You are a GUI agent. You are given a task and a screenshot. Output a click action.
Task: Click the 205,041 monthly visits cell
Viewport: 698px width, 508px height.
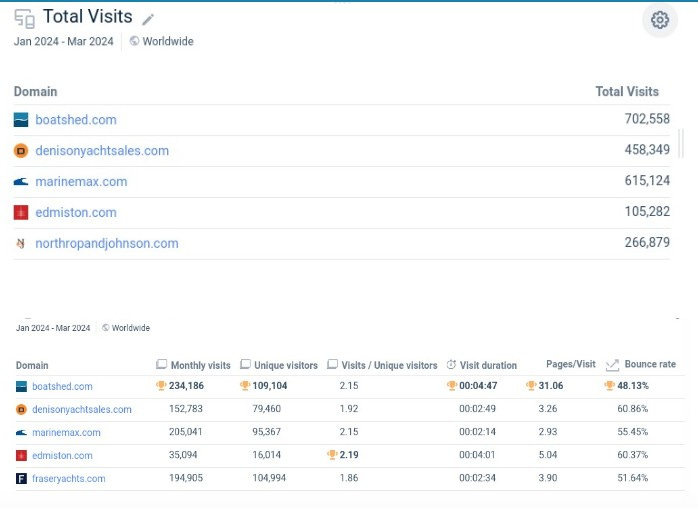(186, 431)
